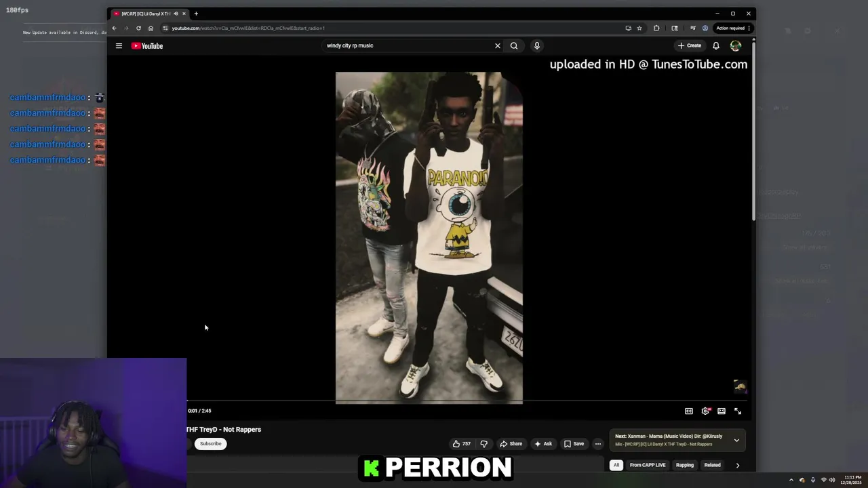Click the 0:01 / 2:45 time display

point(199,411)
